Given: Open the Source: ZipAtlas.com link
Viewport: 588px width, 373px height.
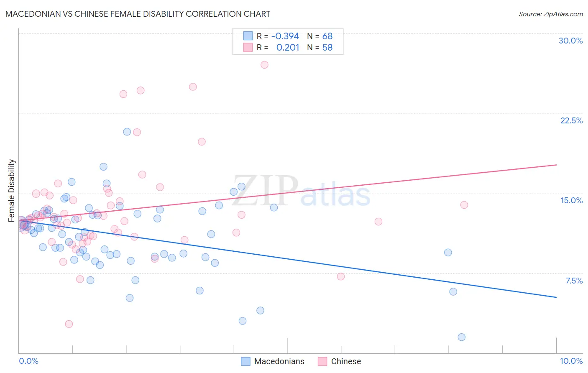Looking at the screenshot, I should [x=551, y=14].
